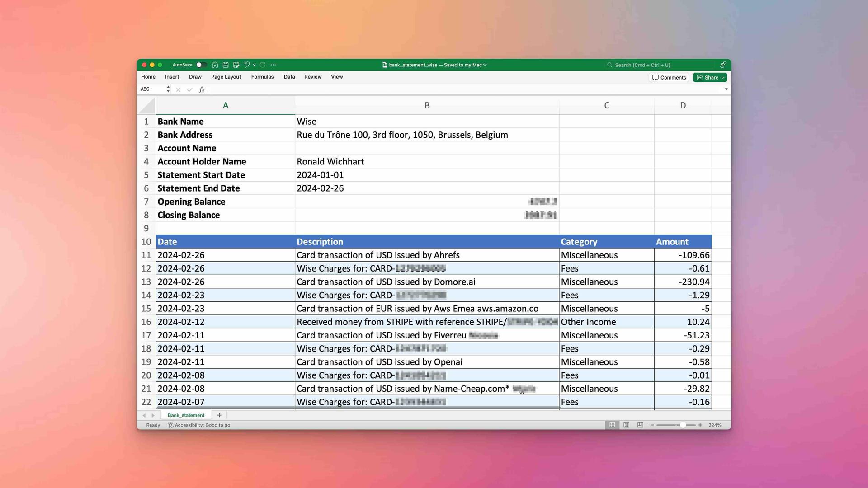Click the Name Box showing A56
The height and width of the screenshot is (488, 868).
click(x=152, y=89)
